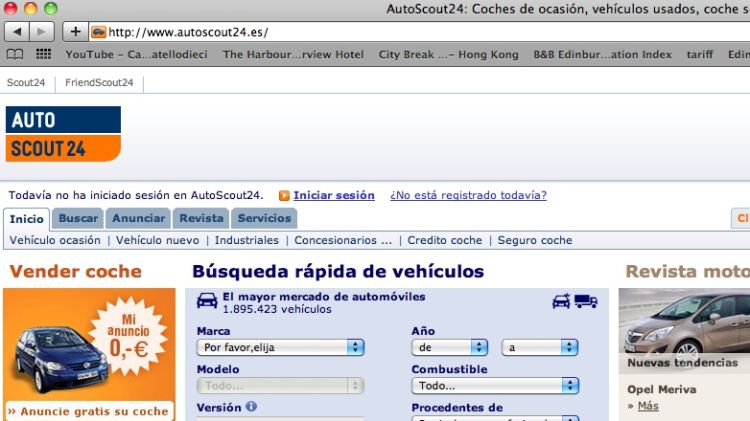Image resolution: width=750 pixels, height=421 pixels.
Task: Select the car-with-arrows vehicle icon
Action: 562,301
